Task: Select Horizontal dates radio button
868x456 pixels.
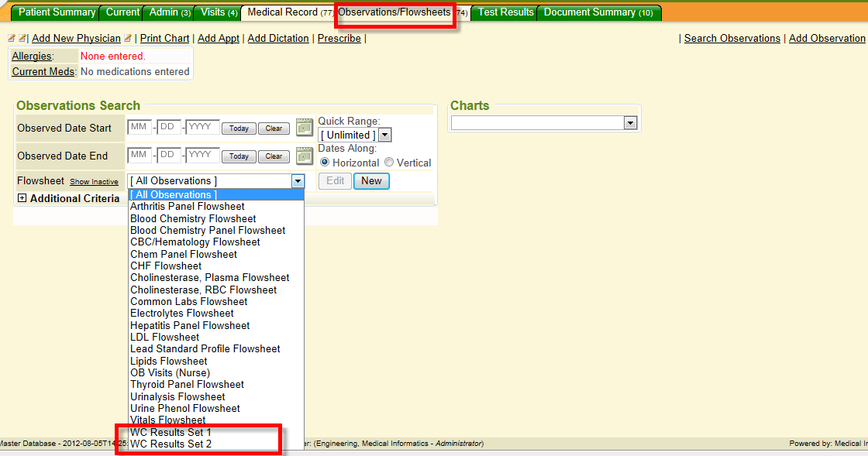Action: (325, 163)
